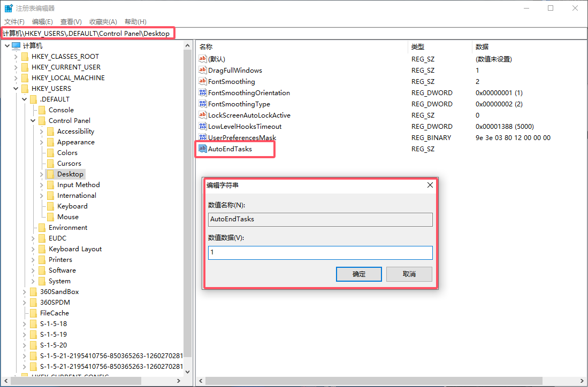Click the Registry Editor icon in title bar
Screen dimensions: 588x387
[8, 8]
